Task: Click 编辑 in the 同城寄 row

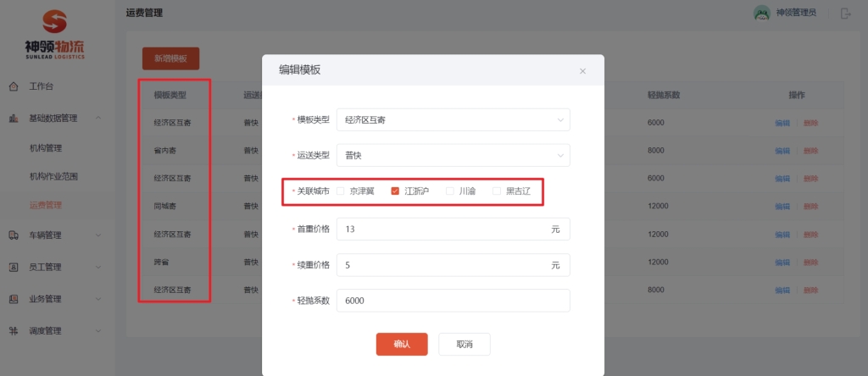Action: click(x=782, y=207)
